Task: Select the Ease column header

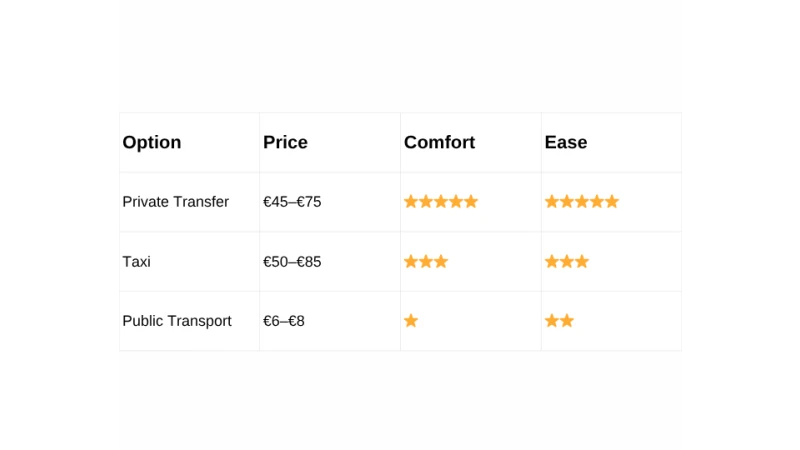Action: 566,142
